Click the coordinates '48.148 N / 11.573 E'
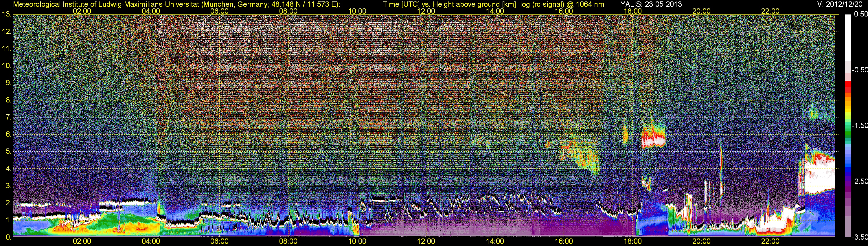 (303, 4)
